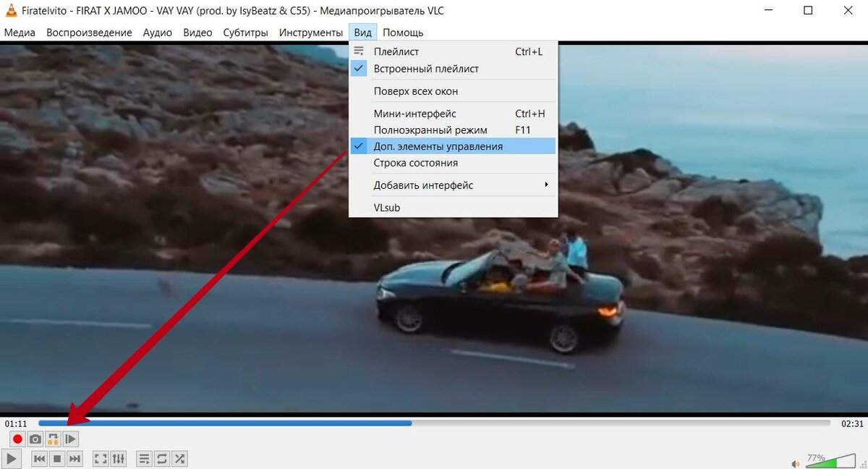Maximize the VLC window
868x469 pixels.
click(808, 10)
